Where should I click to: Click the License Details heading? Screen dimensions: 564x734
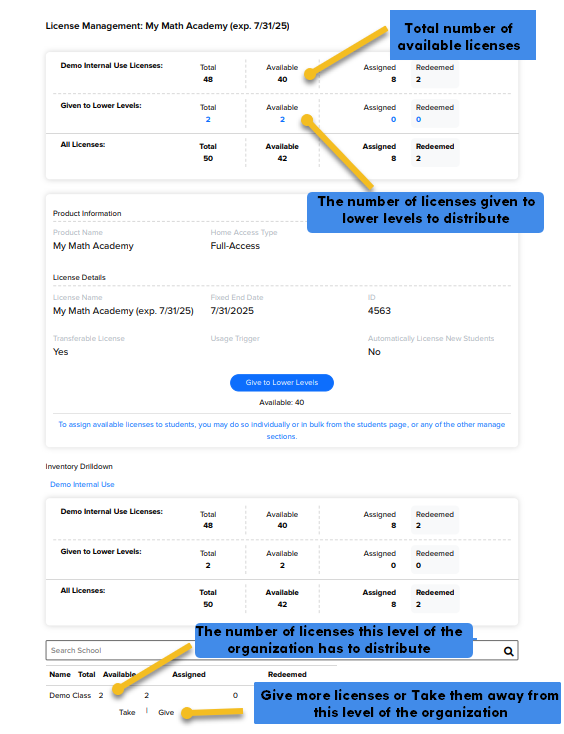79,277
